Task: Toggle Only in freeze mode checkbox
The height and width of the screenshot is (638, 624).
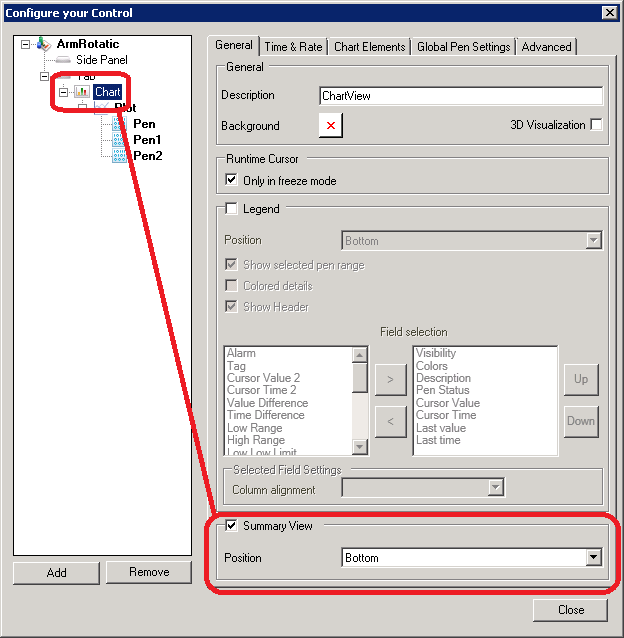Action: pos(232,181)
